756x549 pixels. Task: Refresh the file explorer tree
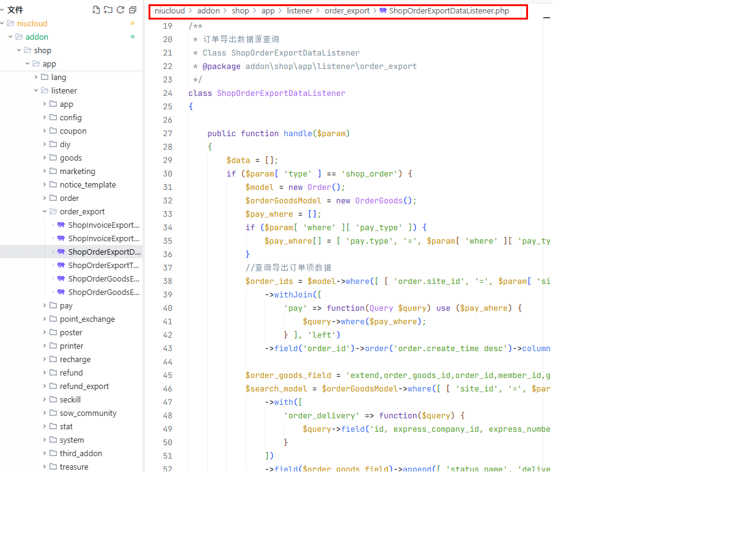[120, 10]
